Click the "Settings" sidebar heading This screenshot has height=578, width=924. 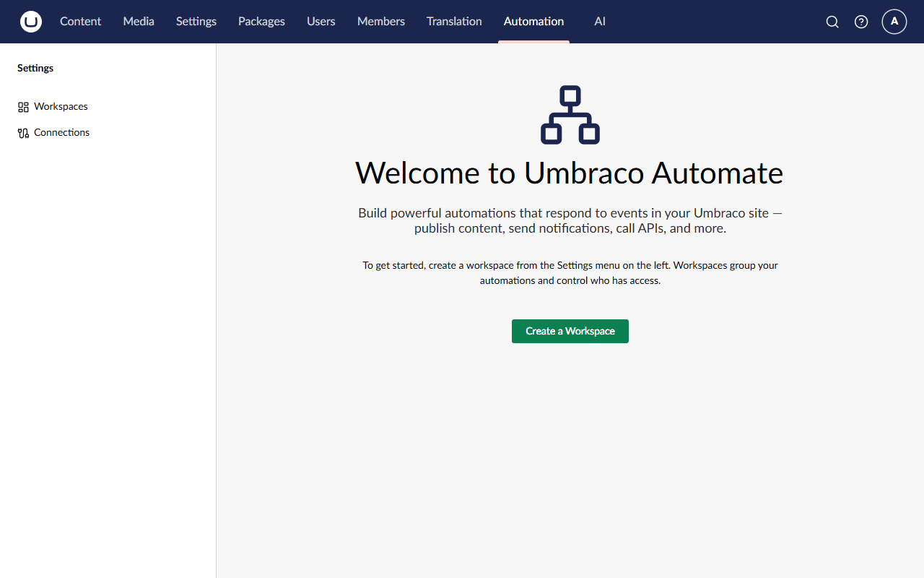point(35,68)
